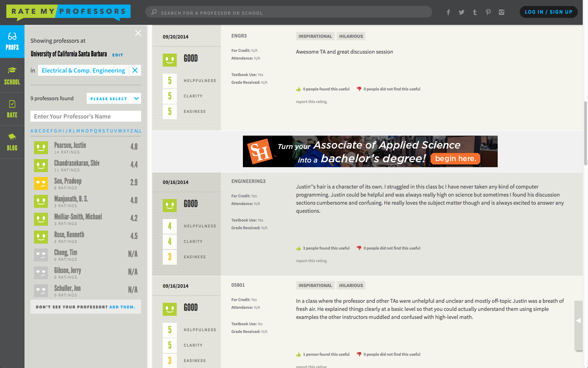Click thumbs up on the ENGINEERING3 review
Viewport: 588px width, 368px height.
point(299,248)
